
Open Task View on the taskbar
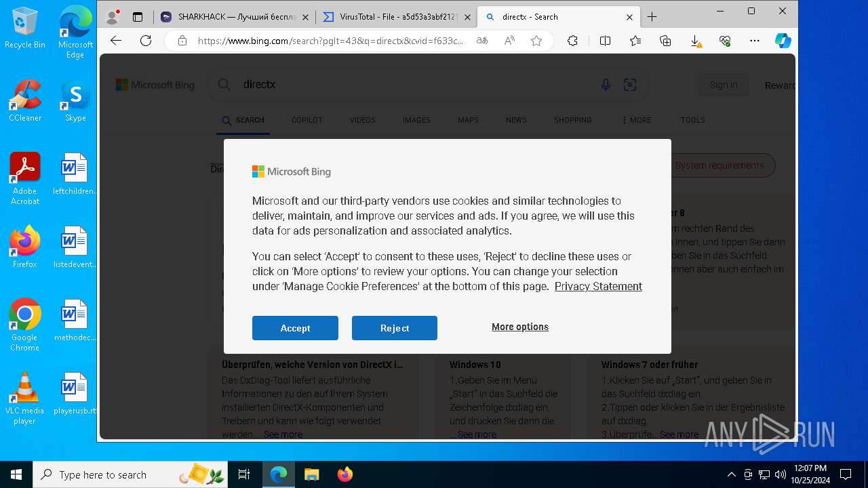(244, 474)
